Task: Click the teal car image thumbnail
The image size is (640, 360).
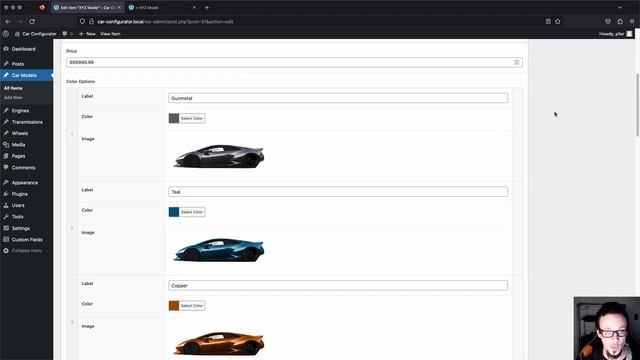Action: coord(219,249)
